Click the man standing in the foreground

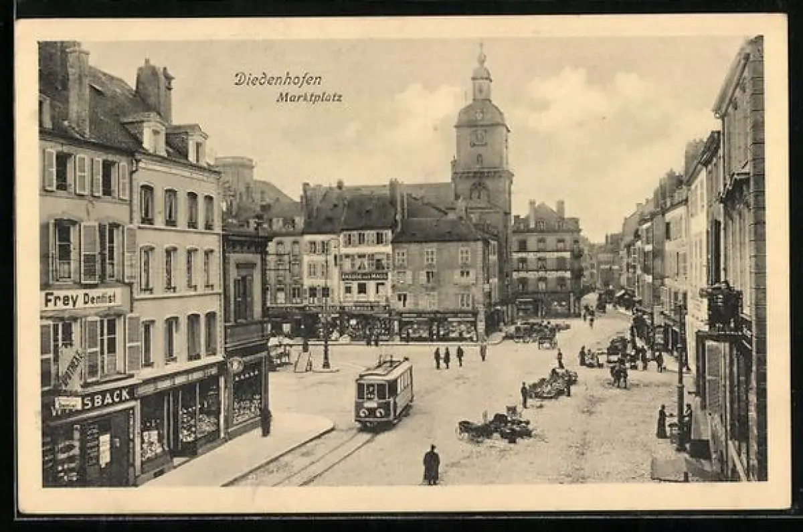pos(432,464)
